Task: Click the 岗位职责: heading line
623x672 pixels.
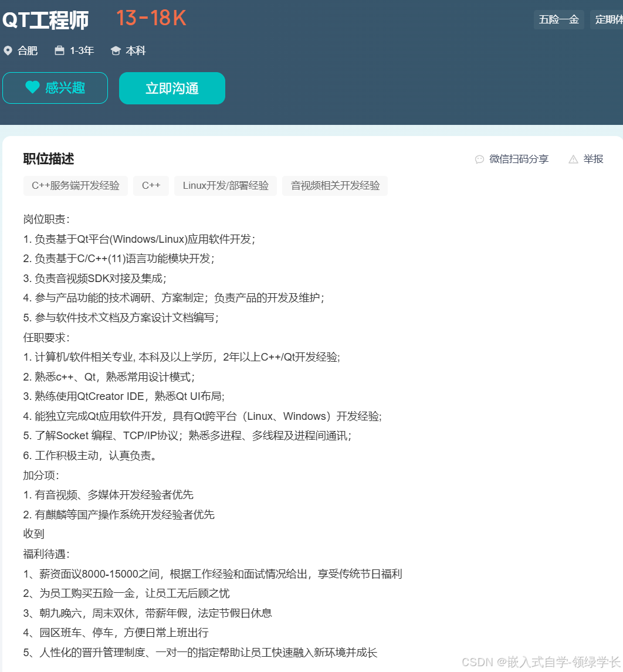Action: 46,219
